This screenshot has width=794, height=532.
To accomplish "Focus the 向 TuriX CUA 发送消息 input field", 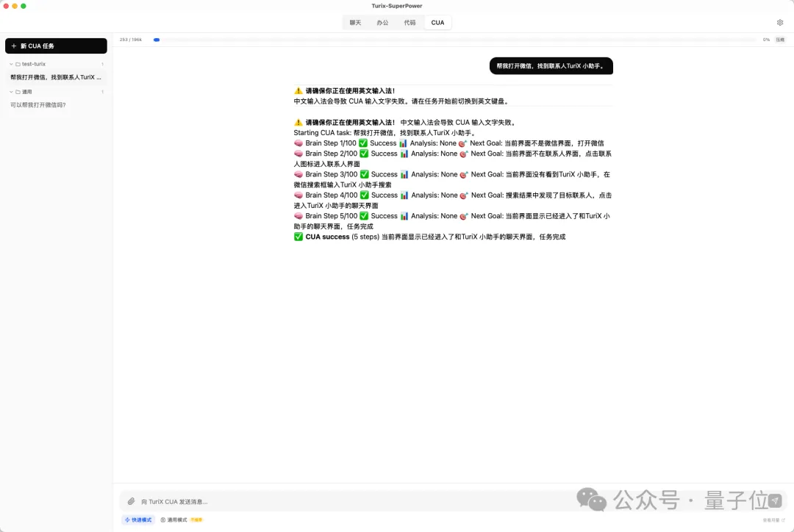I will [441, 501].
